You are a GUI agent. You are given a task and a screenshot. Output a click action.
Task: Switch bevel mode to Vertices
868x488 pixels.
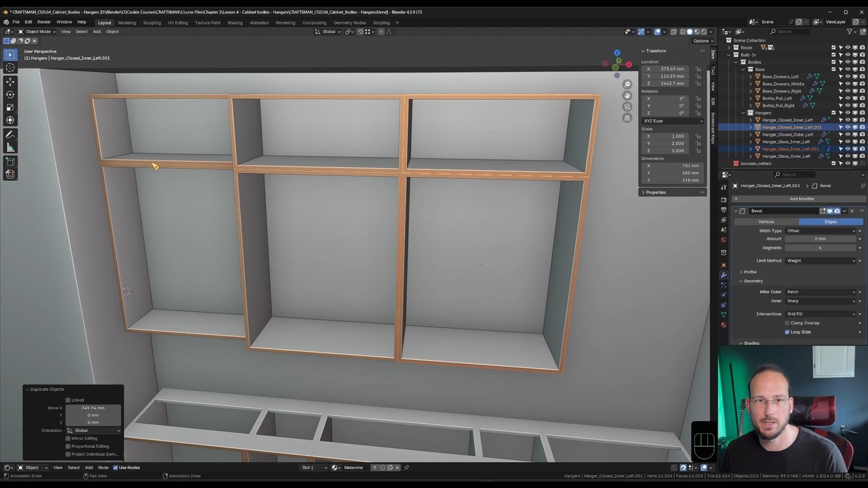pos(766,222)
